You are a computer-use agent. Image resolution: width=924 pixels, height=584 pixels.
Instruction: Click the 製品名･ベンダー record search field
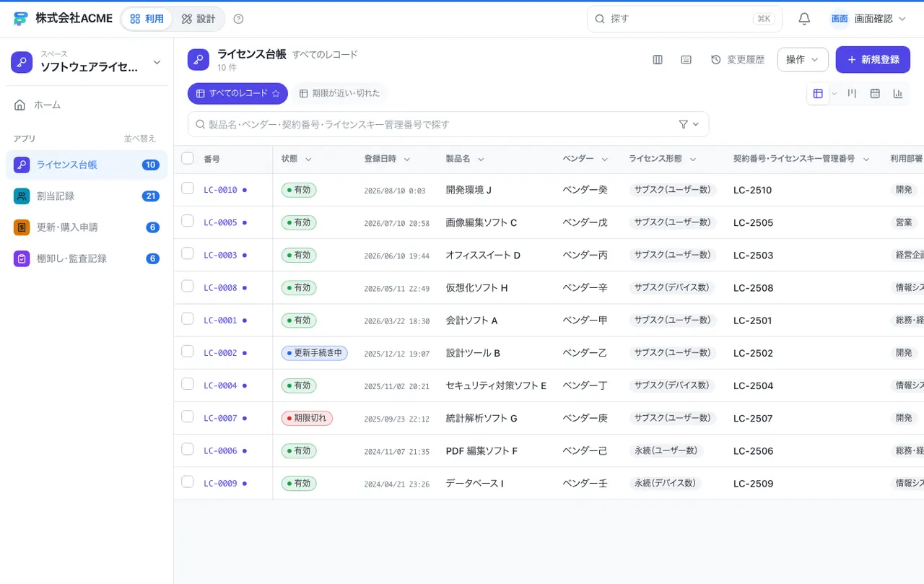tap(448, 124)
